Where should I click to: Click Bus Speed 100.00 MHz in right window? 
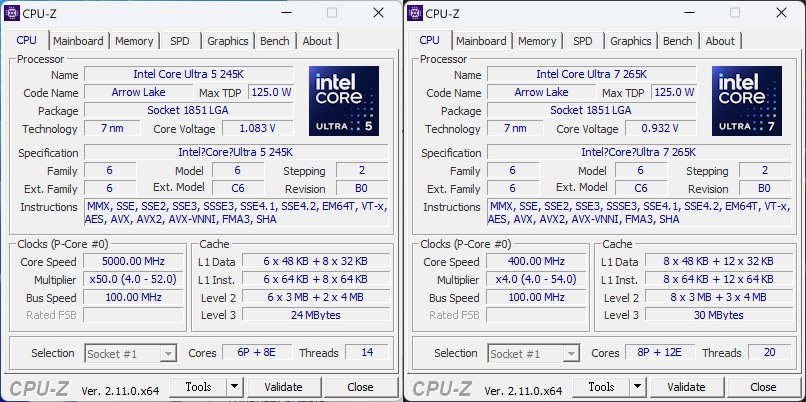pyautogui.click(x=536, y=297)
